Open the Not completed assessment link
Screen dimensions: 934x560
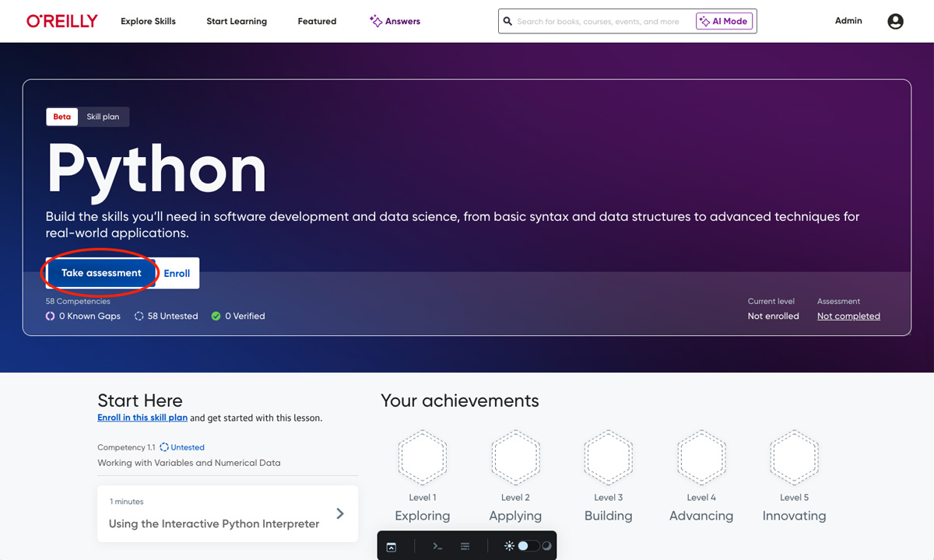pyautogui.click(x=848, y=316)
